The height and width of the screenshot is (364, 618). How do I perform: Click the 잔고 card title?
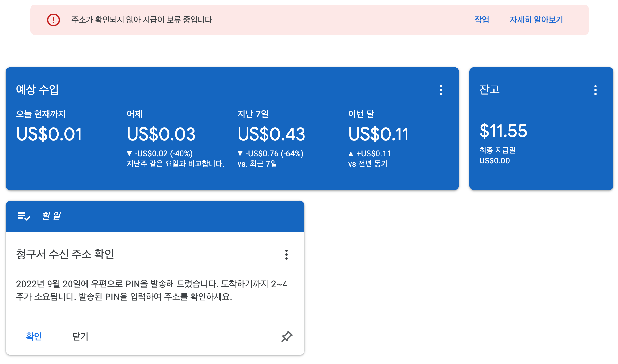point(489,89)
